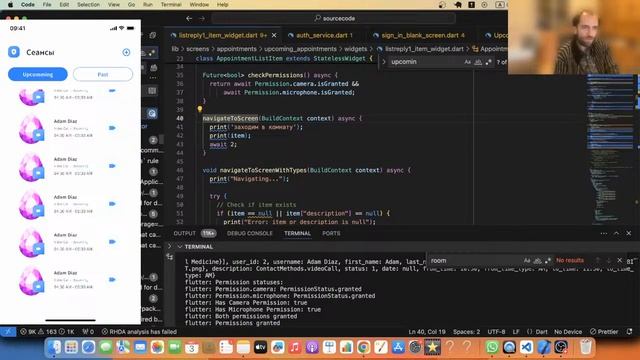Open WhatsApp from the Dock

coord(492,347)
